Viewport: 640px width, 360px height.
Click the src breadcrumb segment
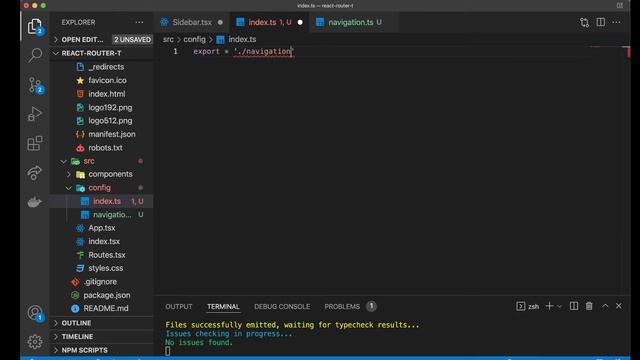pyautogui.click(x=168, y=40)
